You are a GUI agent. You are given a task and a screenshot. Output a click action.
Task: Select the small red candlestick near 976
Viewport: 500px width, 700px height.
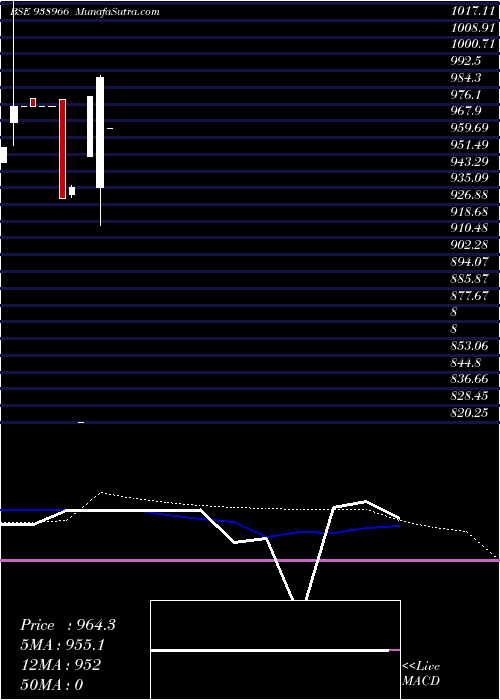pyautogui.click(x=33, y=102)
